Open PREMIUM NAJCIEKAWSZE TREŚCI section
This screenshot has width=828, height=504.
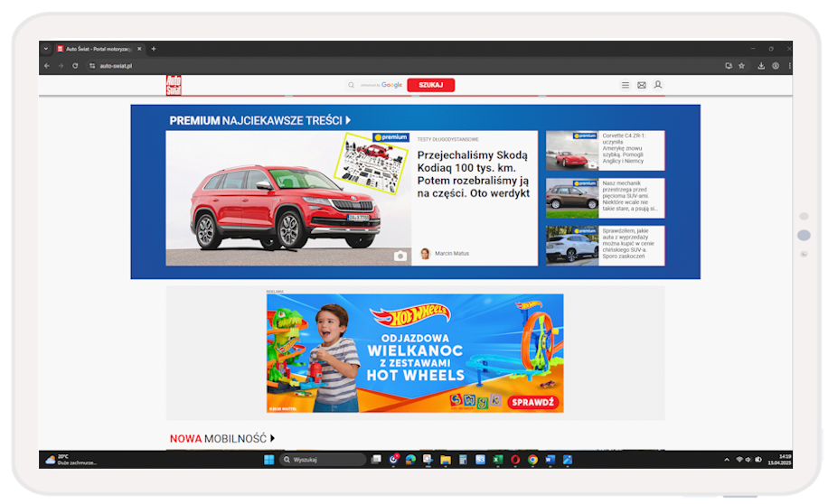point(256,121)
